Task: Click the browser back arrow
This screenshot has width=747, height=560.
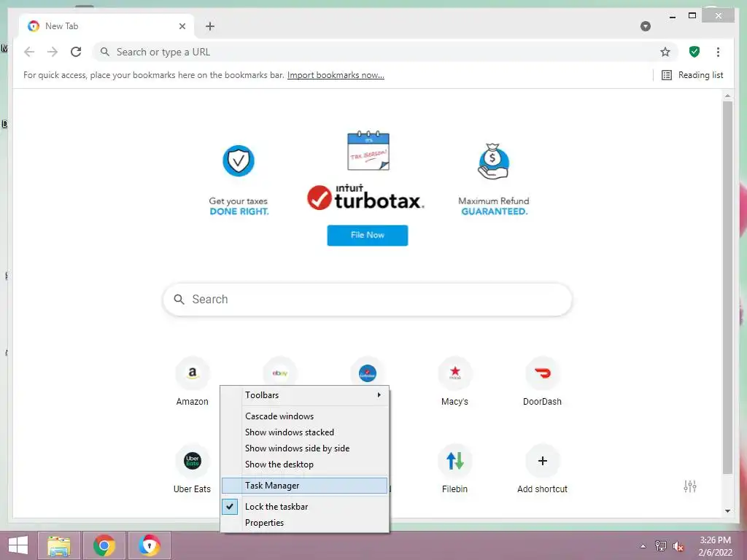Action: click(29, 52)
